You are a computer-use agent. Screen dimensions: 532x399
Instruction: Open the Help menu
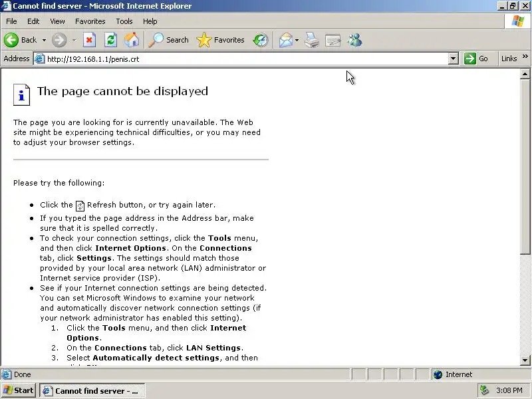click(150, 21)
